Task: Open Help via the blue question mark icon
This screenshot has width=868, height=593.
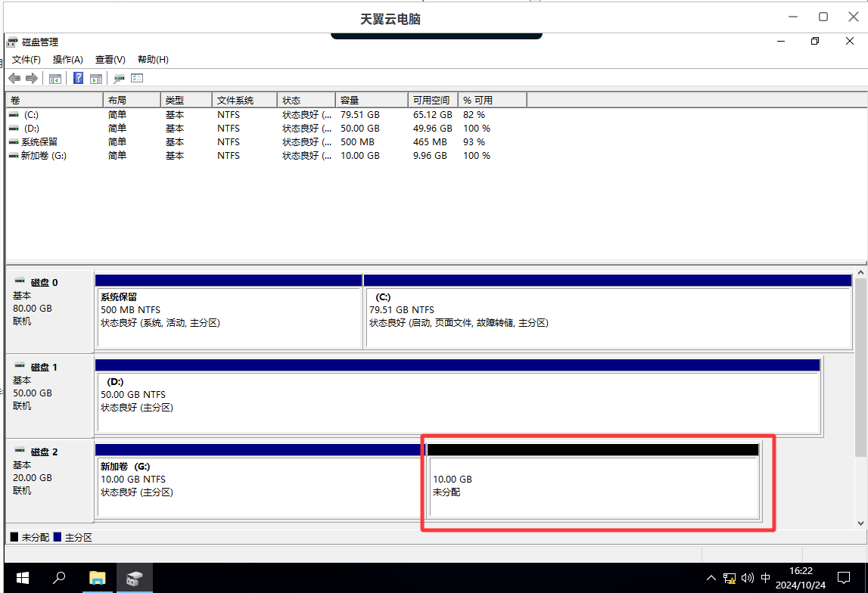Action: pos(78,79)
